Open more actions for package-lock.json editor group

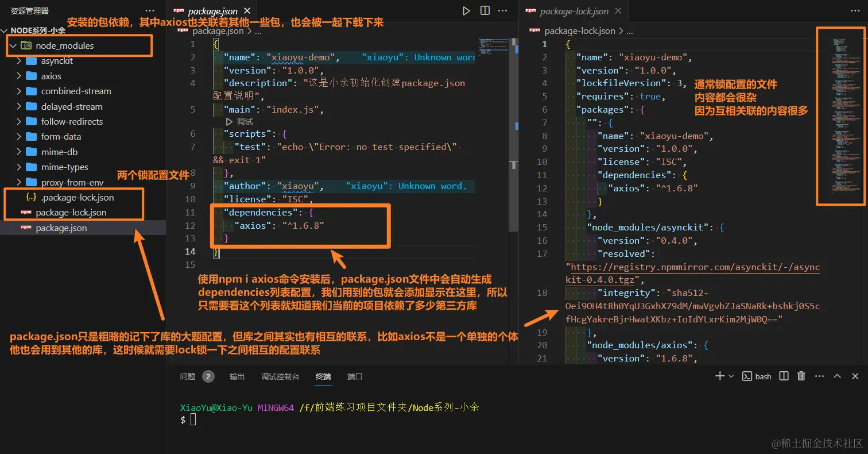point(855,11)
